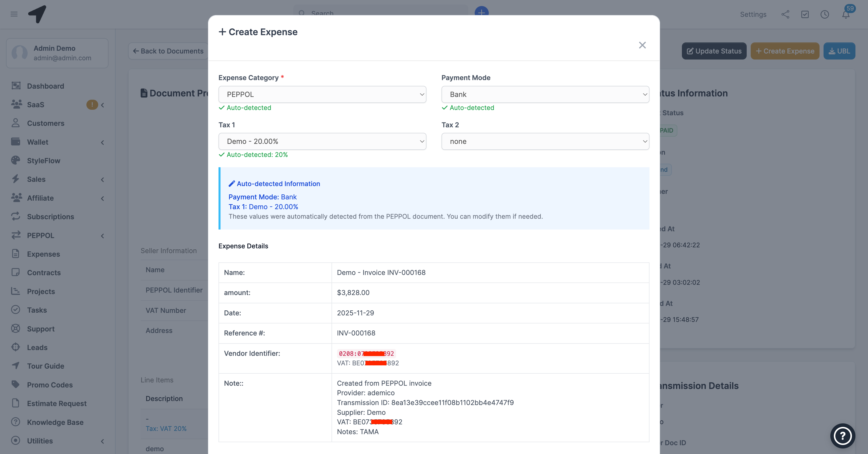Go to Dashboard in the sidebar
The height and width of the screenshot is (454, 868).
click(45, 86)
